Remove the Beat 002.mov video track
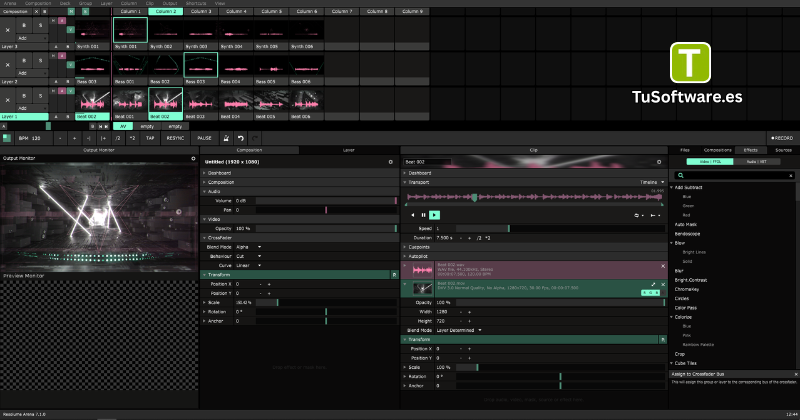The image size is (800, 420). pyautogui.click(x=663, y=284)
